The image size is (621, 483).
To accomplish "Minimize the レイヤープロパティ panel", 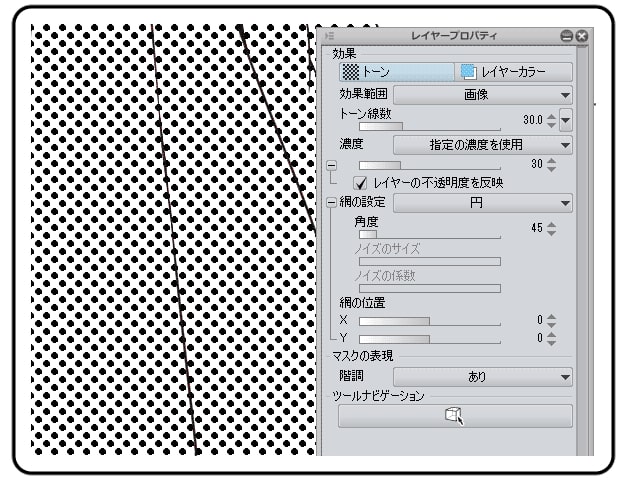I will coord(567,36).
